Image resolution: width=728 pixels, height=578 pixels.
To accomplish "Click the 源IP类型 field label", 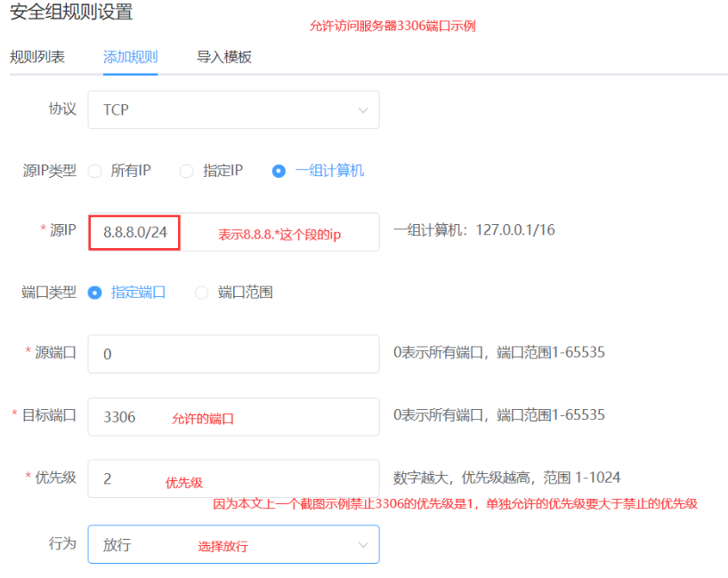I will click(49, 171).
